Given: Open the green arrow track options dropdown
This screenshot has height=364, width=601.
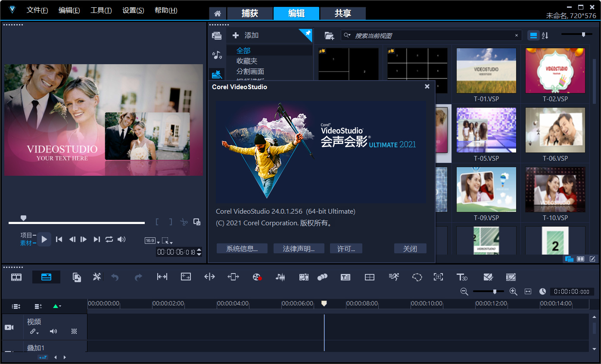Looking at the screenshot, I should click(x=56, y=306).
